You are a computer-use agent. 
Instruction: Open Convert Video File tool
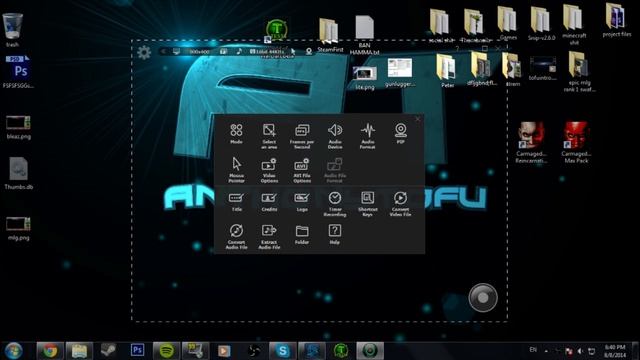pos(400,204)
